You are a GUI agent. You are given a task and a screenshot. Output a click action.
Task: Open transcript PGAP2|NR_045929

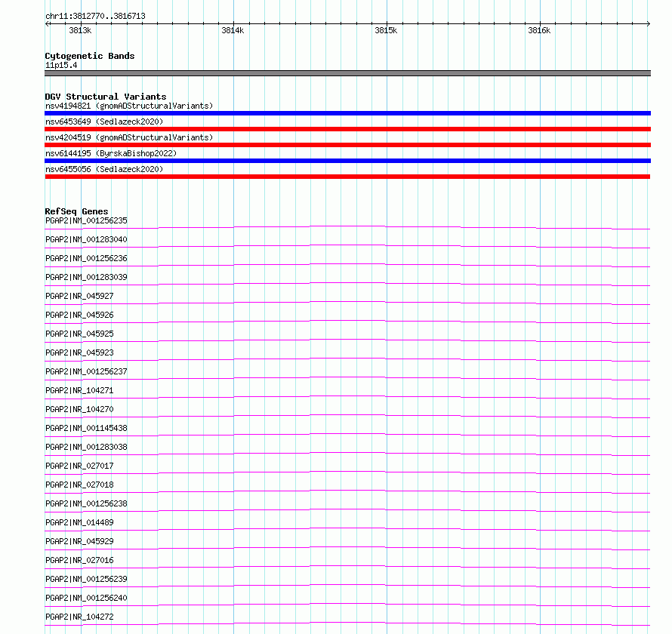[x=79, y=541]
